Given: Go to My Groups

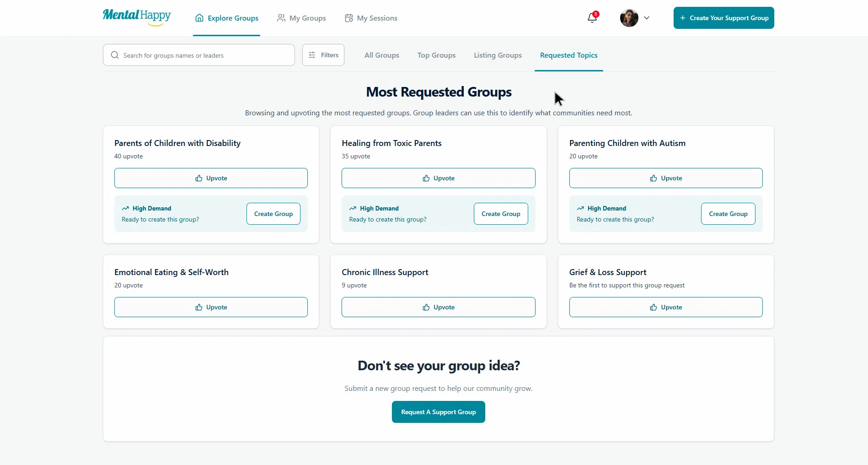Looking at the screenshot, I should (301, 18).
